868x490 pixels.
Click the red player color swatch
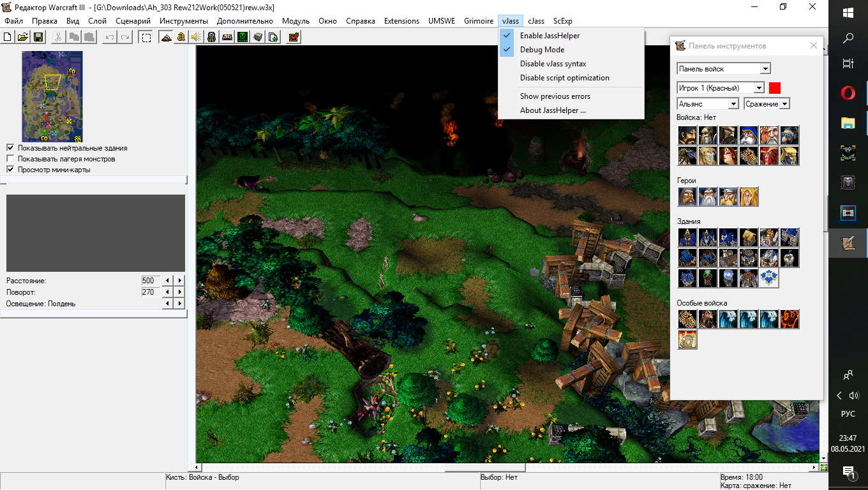[775, 88]
